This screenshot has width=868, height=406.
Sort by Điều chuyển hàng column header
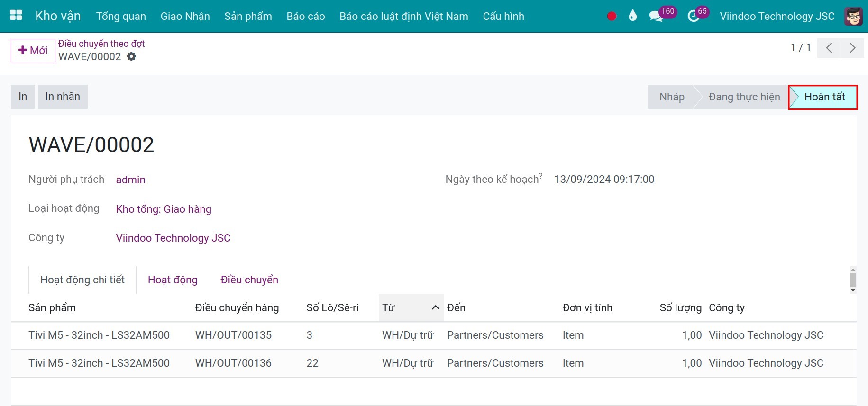pyautogui.click(x=237, y=308)
